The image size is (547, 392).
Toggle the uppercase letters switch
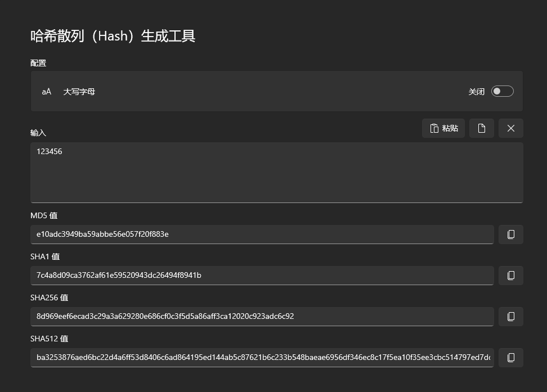coord(503,91)
